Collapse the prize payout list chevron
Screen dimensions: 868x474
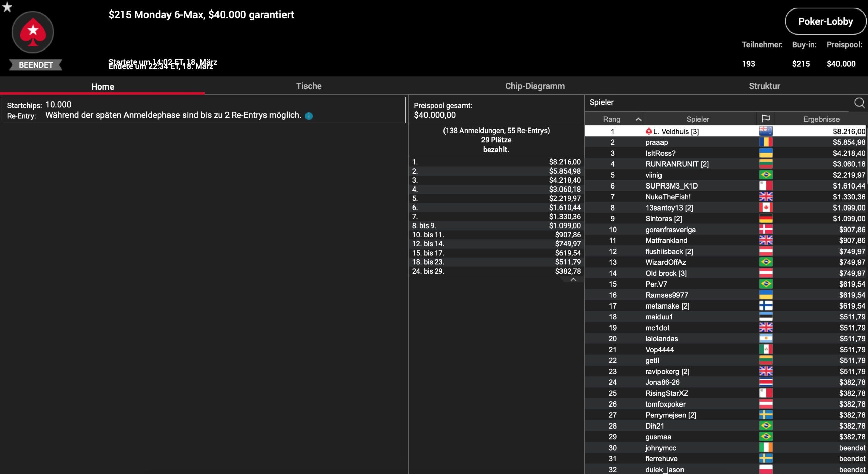tap(573, 280)
